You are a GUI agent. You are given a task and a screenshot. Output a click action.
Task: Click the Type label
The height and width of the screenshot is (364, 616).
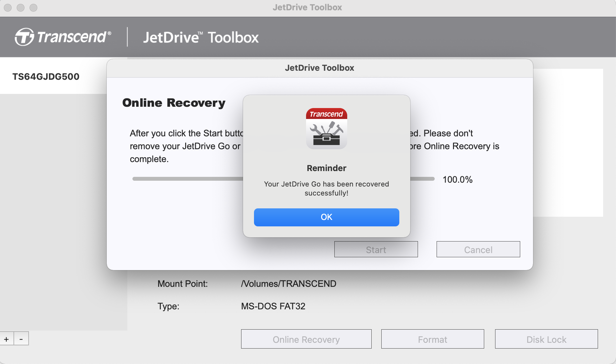coord(168,306)
